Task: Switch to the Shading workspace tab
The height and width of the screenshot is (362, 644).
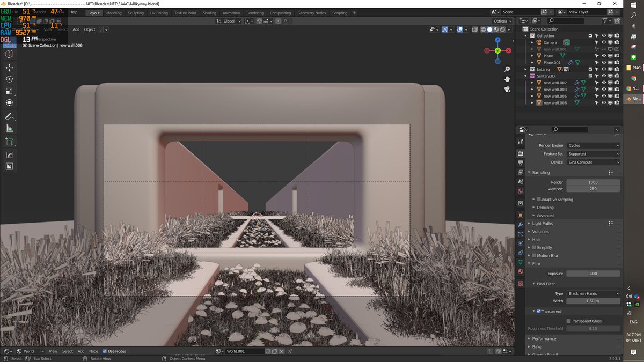Action: pyautogui.click(x=209, y=13)
